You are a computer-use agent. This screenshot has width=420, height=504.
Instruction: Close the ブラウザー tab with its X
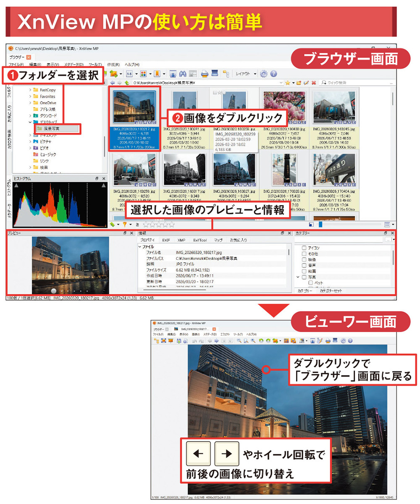pos(29,57)
